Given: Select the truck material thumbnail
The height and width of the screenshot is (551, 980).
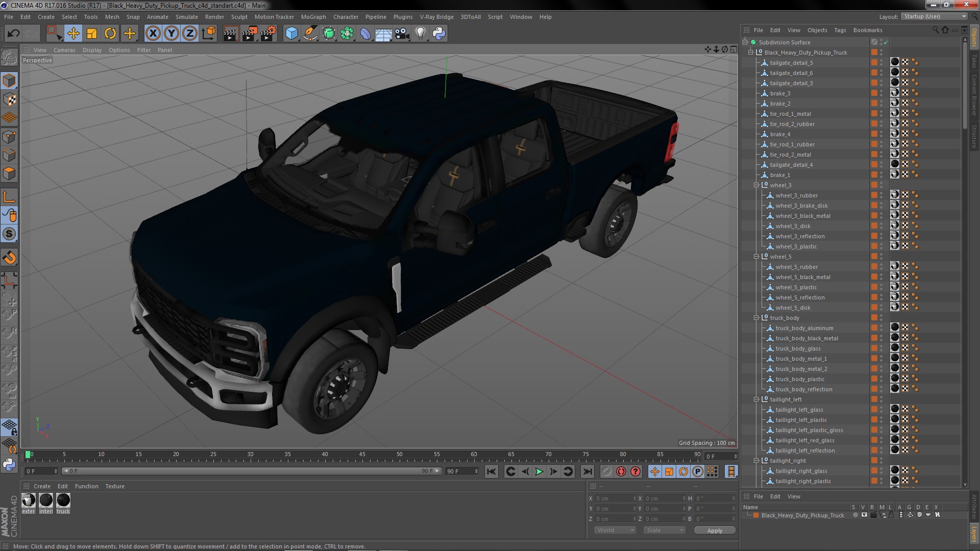Looking at the screenshot, I should pos(63,500).
